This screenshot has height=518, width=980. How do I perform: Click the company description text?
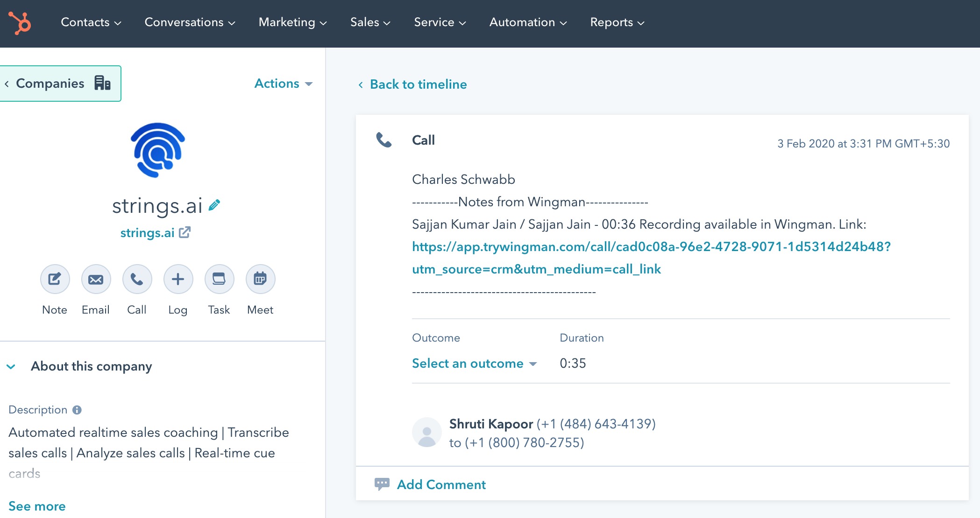[x=149, y=453]
